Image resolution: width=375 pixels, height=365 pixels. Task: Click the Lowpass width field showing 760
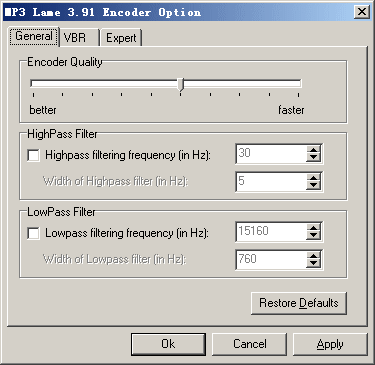[271, 260]
